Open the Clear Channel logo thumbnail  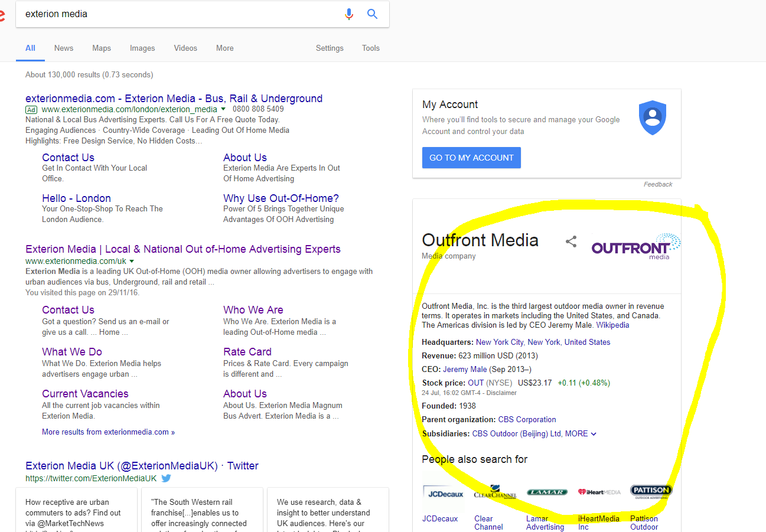click(495, 492)
